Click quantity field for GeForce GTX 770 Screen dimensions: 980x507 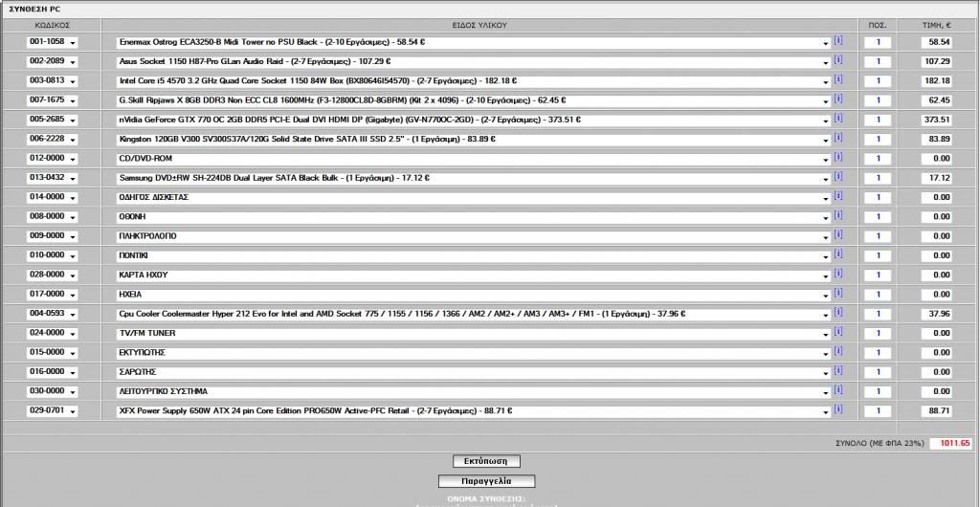(878, 120)
